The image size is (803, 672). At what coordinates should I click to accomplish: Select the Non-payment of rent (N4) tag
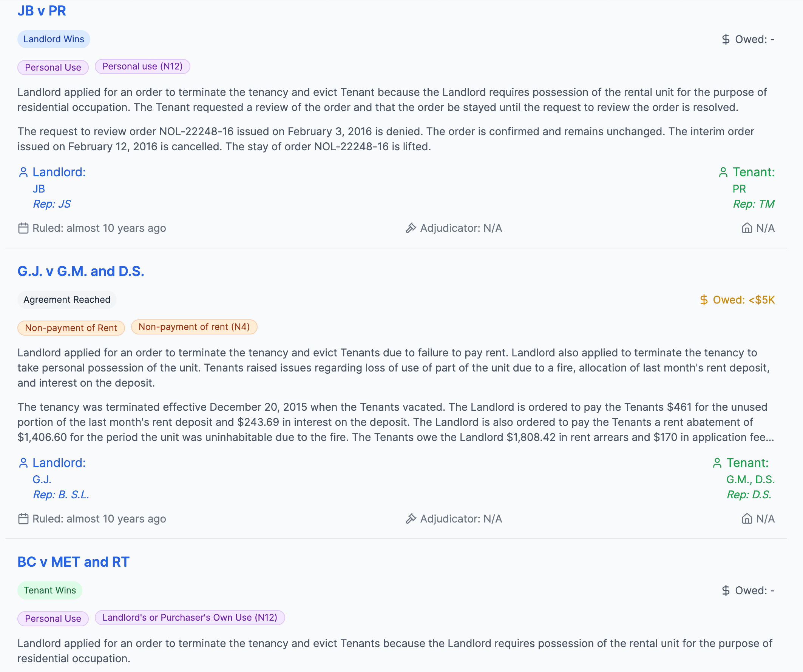194,327
